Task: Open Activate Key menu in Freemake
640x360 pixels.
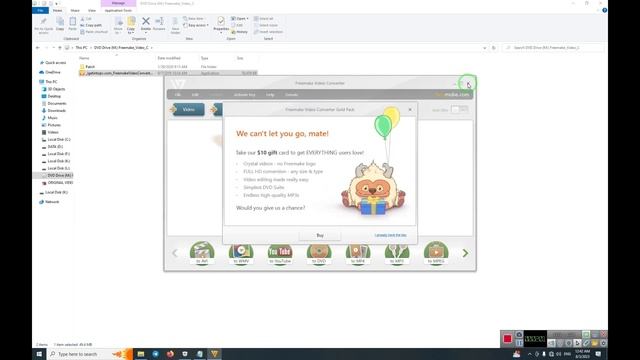Action: (244, 95)
